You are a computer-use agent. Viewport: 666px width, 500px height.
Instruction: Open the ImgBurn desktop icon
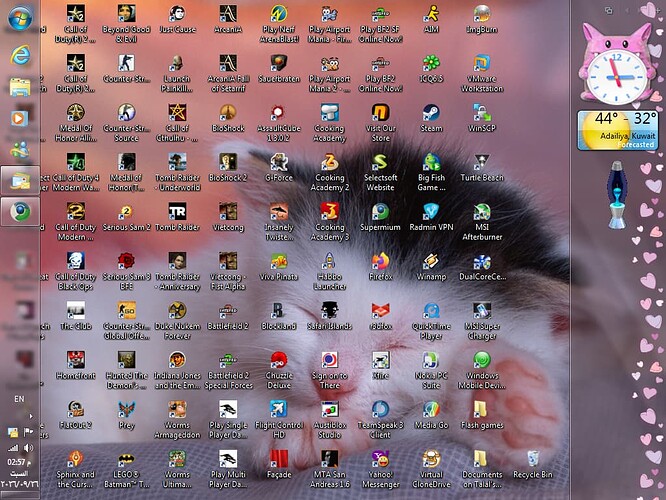482,19
